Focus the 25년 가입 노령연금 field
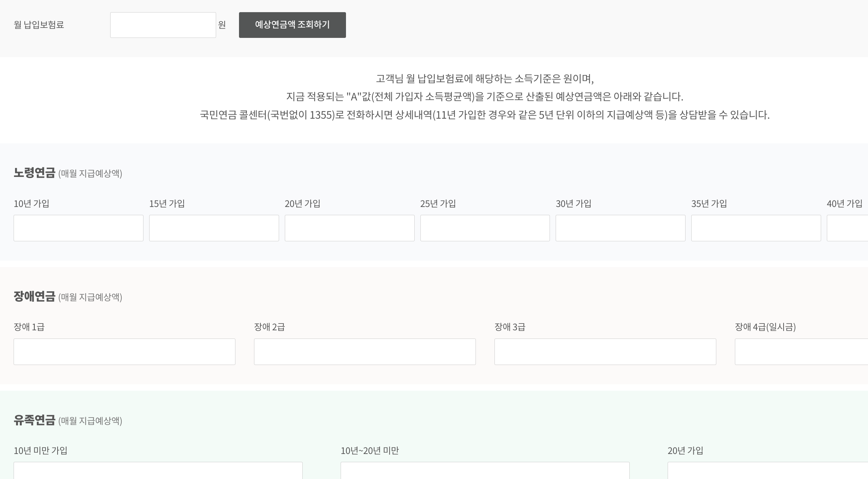Screen dimensions: 868x479 pyautogui.click(x=485, y=228)
